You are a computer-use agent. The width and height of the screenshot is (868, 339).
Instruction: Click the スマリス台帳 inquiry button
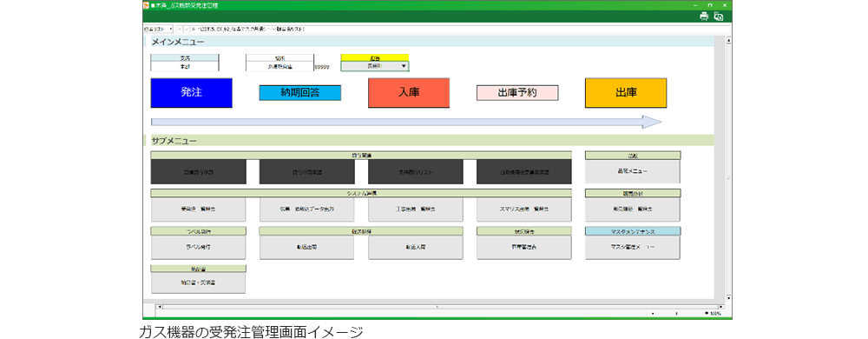click(x=523, y=209)
